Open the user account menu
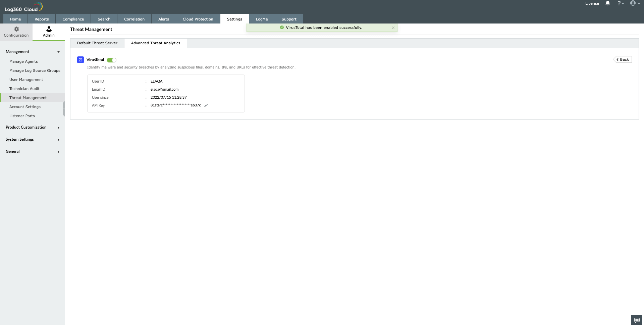The width and height of the screenshot is (644, 325). click(x=635, y=3)
